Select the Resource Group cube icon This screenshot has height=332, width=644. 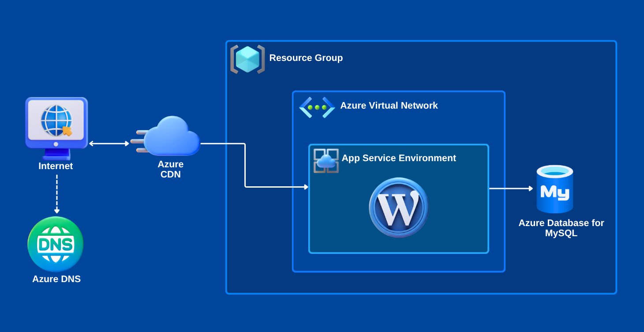247,59
